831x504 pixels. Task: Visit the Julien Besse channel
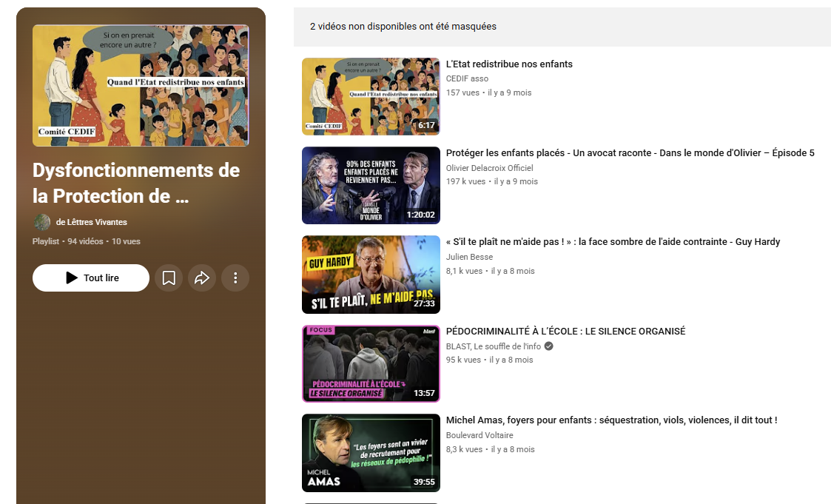click(470, 257)
